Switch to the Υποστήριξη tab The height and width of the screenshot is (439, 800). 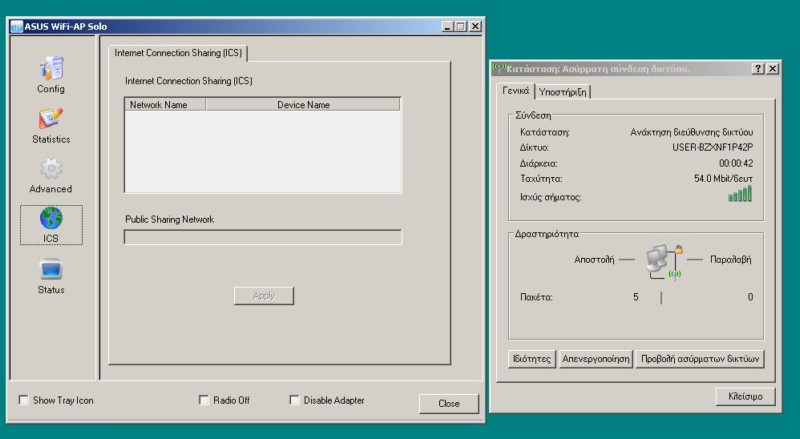pyautogui.click(x=562, y=92)
